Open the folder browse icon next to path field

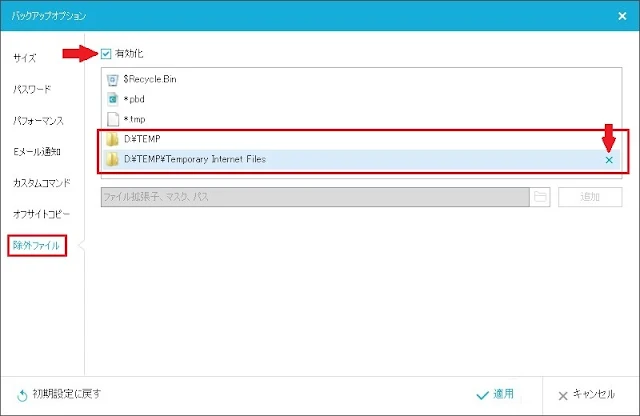[x=540, y=197]
